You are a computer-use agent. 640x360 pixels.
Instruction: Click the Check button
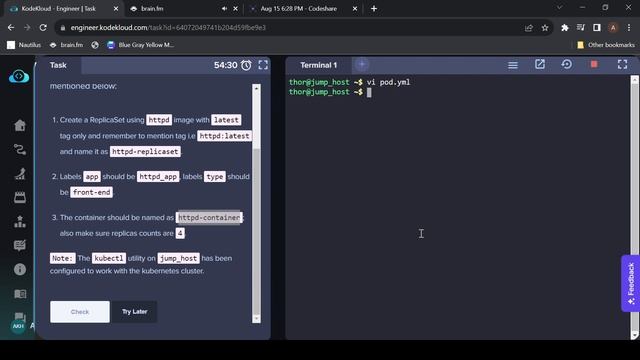80,312
